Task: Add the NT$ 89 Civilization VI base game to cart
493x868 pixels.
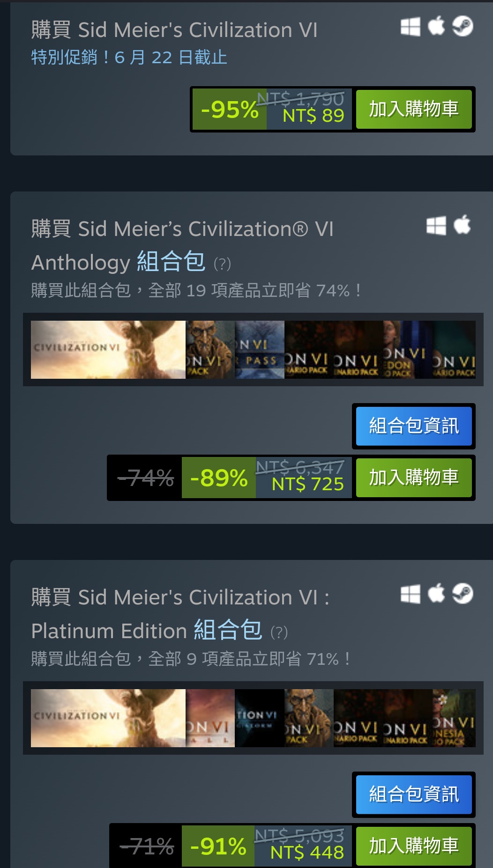Action: [x=414, y=109]
